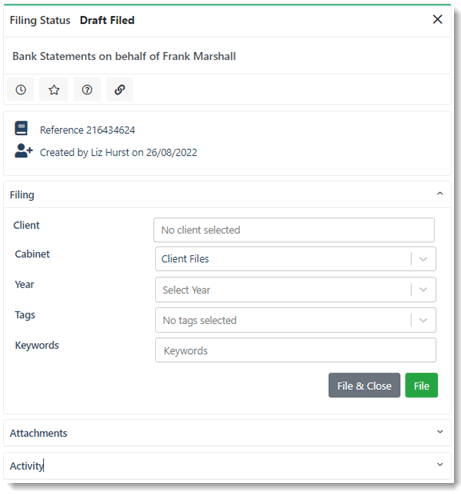Image resolution: width=461 pixels, height=494 pixels.
Task: Click the Keywords input field
Action: click(295, 350)
